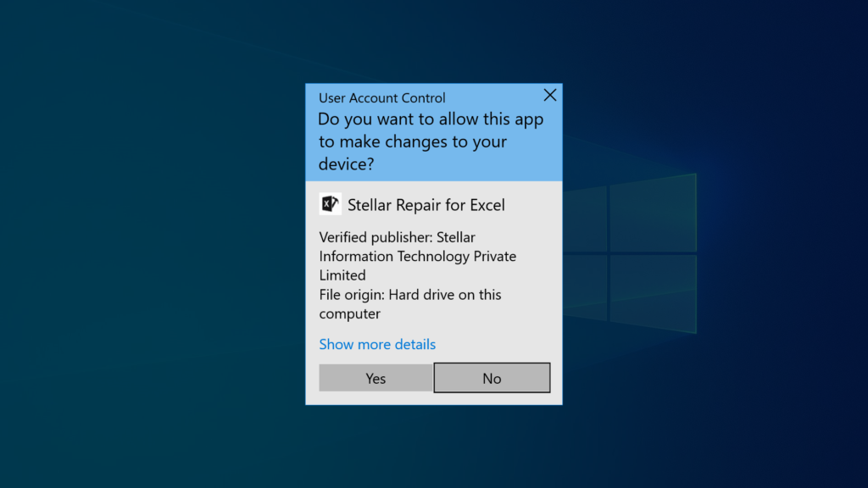This screenshot has height=488, width=868.
Task: Click the space between the Yes and No buttons
Action: coord(433,378)
